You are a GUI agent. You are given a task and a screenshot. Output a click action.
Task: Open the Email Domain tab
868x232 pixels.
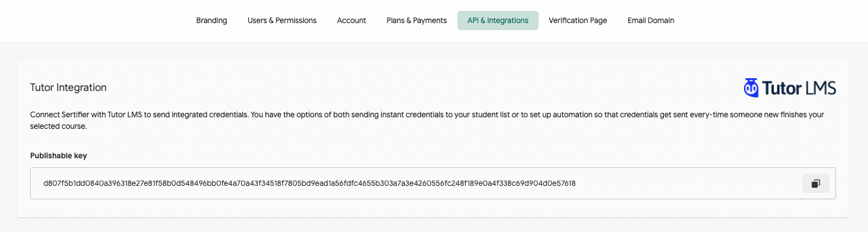pos(651,21)
